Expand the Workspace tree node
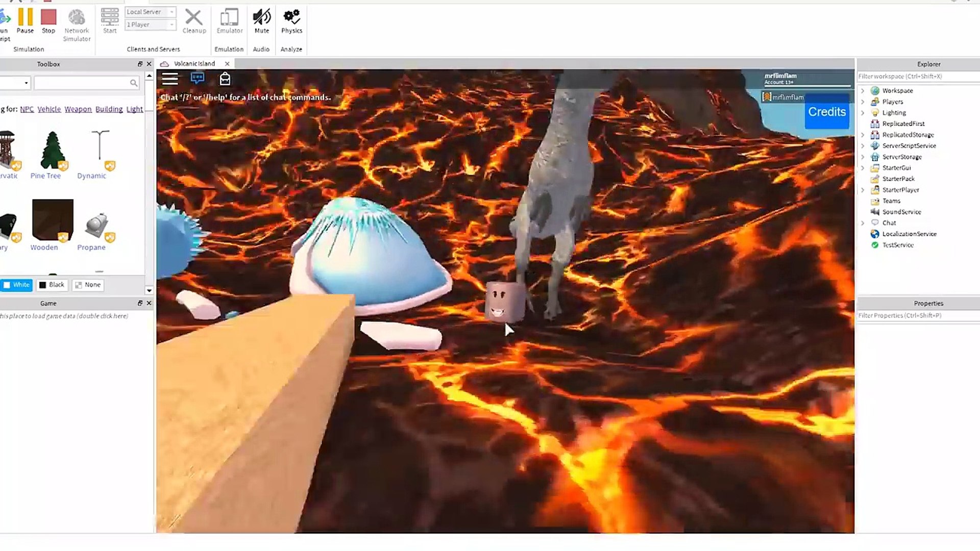980x551 pixels. (863, 91)
